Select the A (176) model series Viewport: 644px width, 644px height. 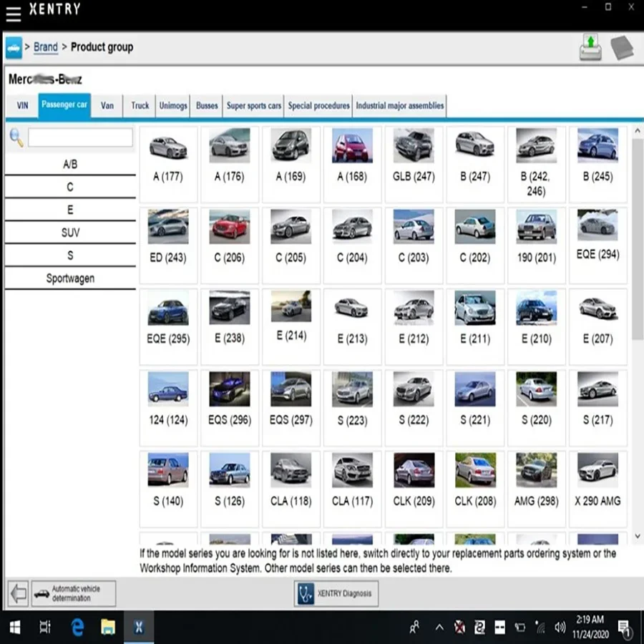230,165
